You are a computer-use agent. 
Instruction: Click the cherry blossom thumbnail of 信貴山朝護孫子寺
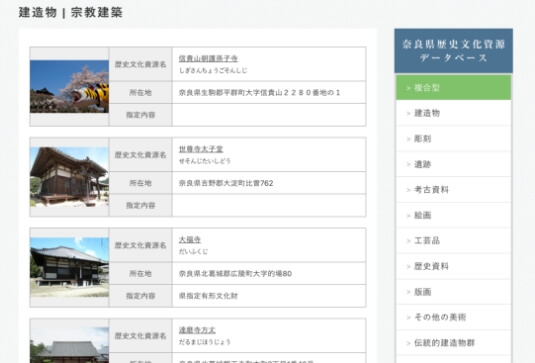69,86
